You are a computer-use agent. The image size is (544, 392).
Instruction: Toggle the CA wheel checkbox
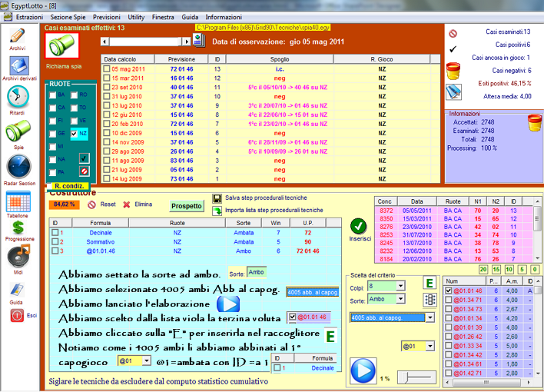(x=52, y=108)
